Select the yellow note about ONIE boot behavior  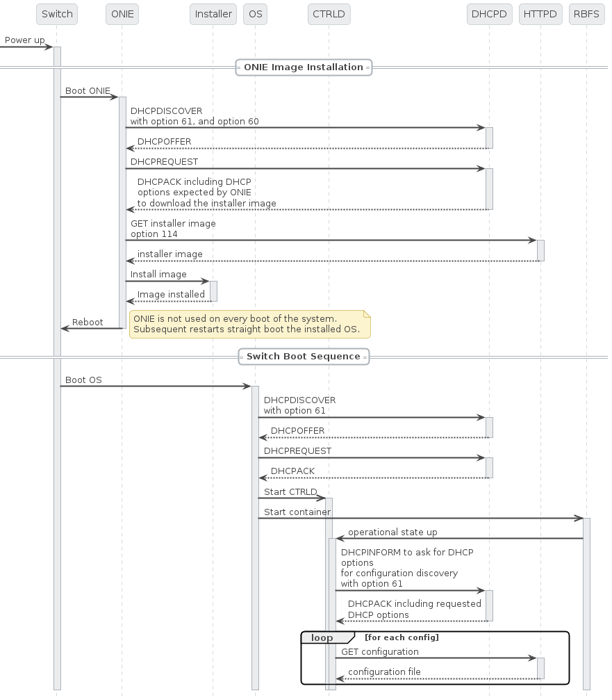(x=249, y=324)
